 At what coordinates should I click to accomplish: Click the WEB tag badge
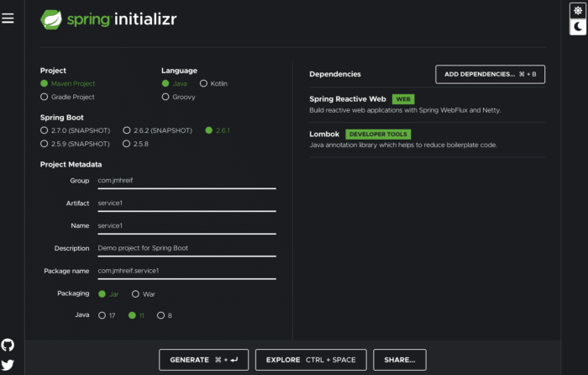[x=403, y=99]
